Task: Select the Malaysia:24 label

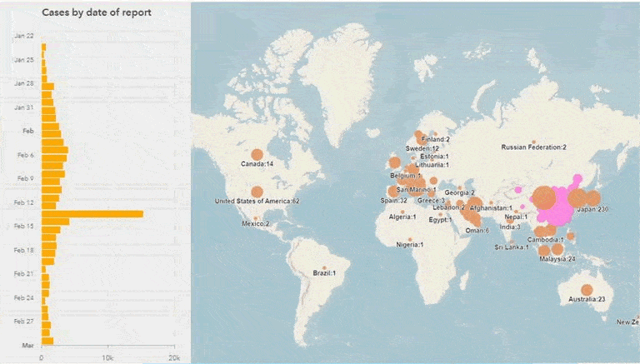Action: 557,259
